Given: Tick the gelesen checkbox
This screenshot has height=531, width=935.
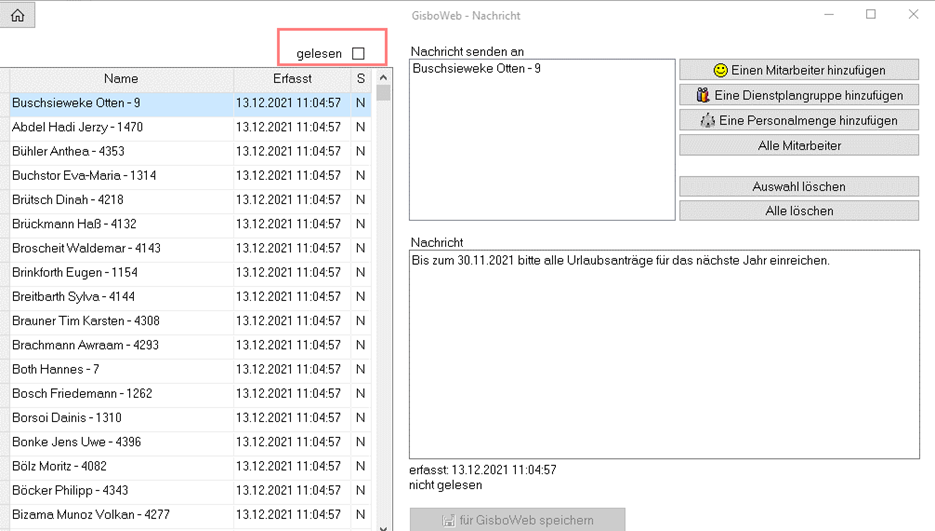Looking at the screenshot, I should pos(358,54).
